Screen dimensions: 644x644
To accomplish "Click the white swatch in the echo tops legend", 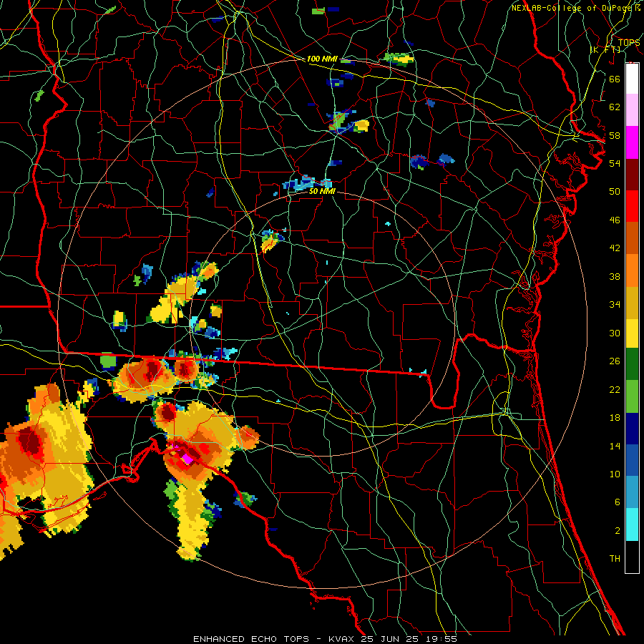I will click(632, 79).
